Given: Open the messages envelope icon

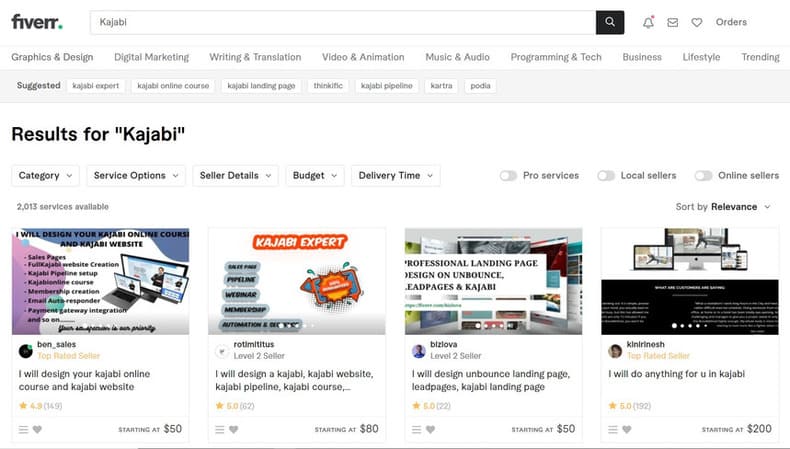Looking at the screenshot, I should (673, 22).
